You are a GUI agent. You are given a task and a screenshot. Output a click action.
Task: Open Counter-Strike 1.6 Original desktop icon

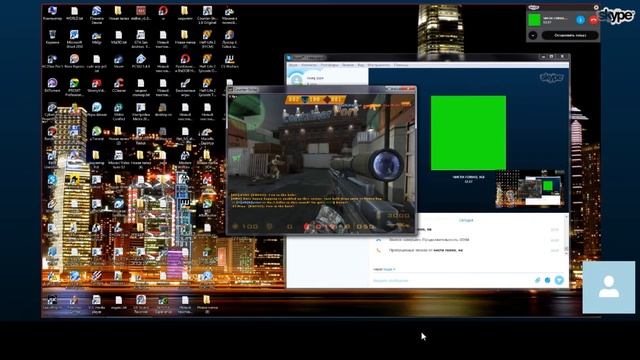pyautogui.click(x=207, y=15)
